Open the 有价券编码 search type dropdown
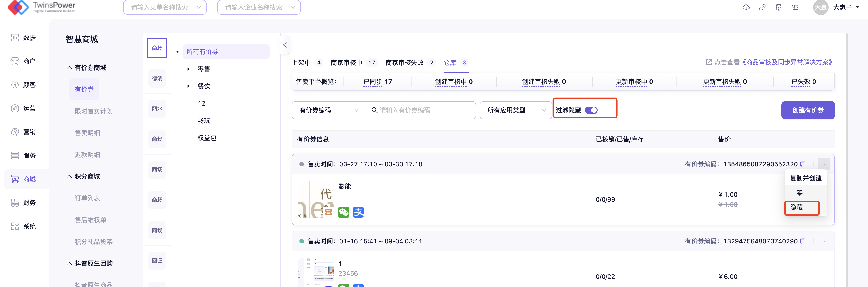The height and width of the screenshot is (287, 868). [328, 110]
